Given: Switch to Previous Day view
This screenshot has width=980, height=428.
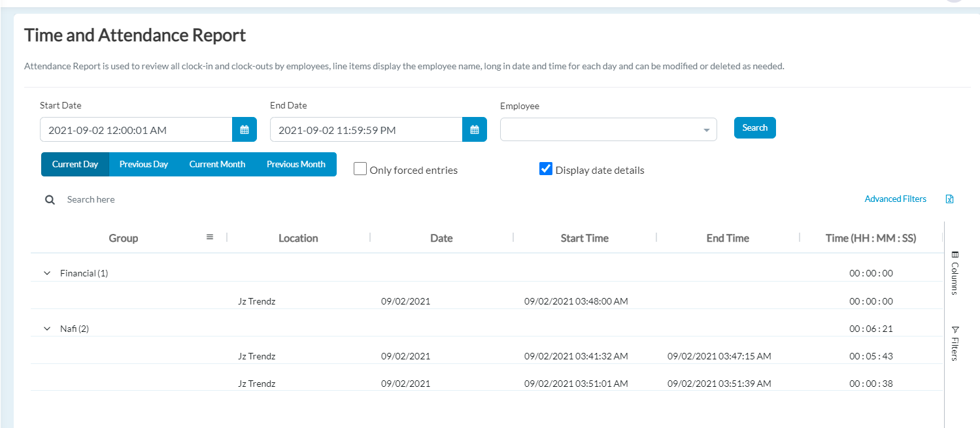Looking at the screenshot, I should click(143, 164).
